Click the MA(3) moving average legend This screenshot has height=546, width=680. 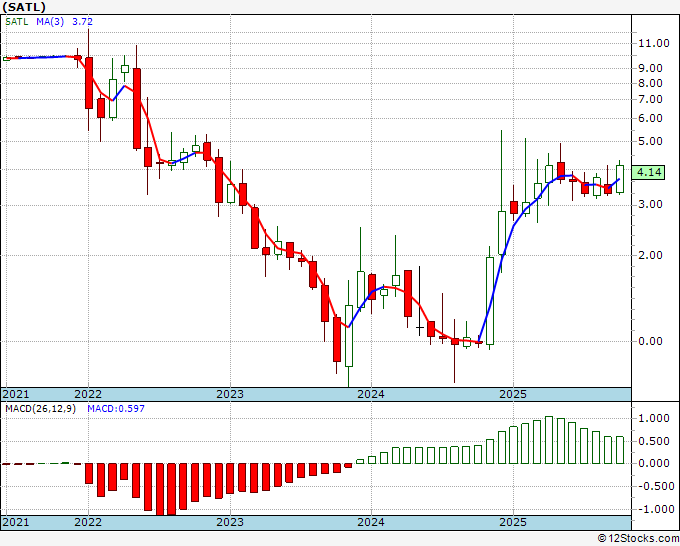coord(50,22)
